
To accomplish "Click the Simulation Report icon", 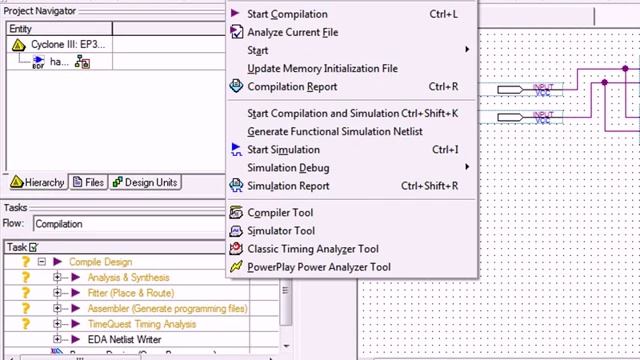I will pyautogui.click(x=236, y=185).
